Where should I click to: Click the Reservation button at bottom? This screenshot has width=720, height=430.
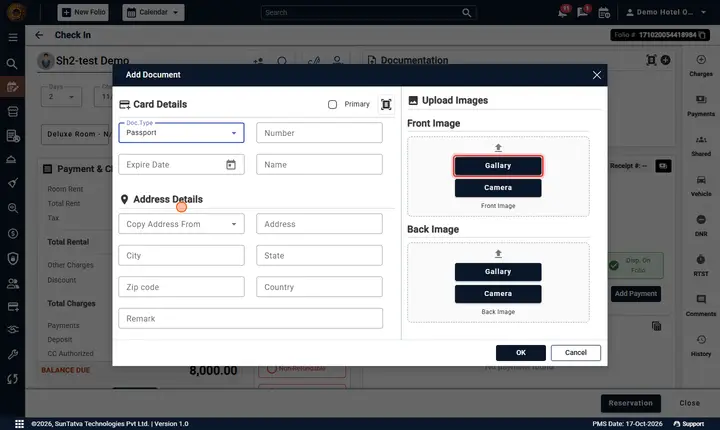630,403
